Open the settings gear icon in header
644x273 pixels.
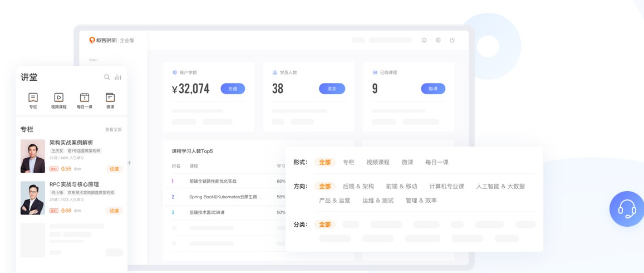pyautogui.click(x=438, y=40)
